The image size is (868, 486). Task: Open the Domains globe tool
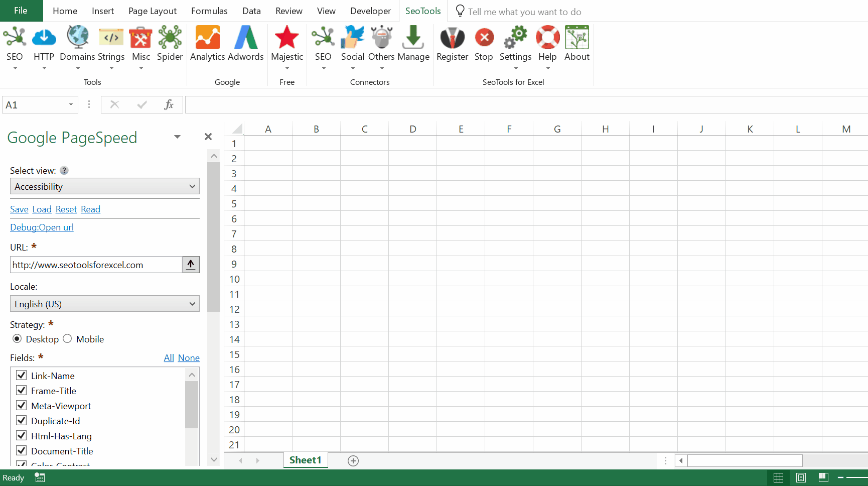pos(77,38)
